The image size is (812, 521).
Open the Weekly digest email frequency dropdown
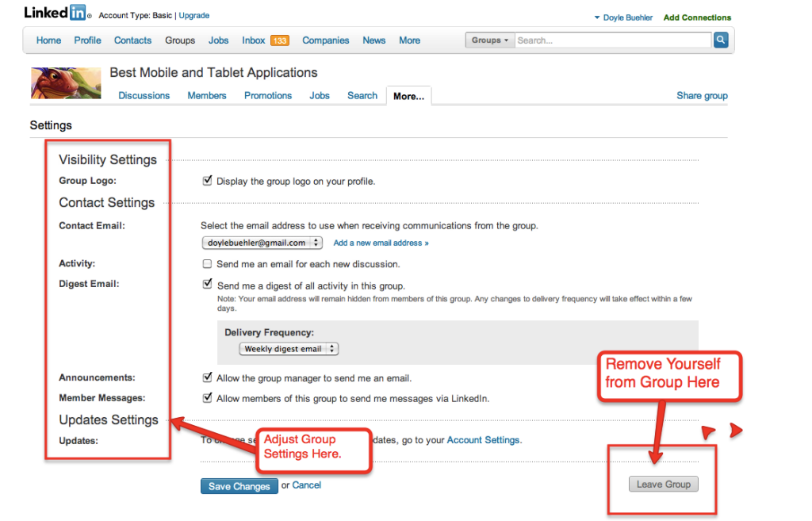[x=289, y=349]
